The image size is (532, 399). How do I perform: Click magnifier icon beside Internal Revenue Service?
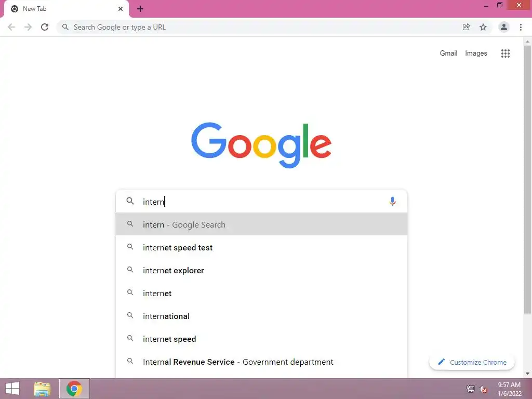130,361
